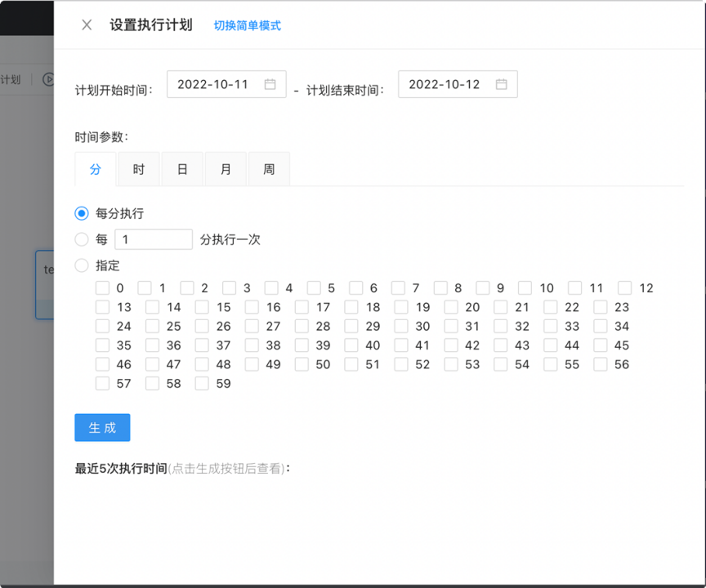The image size is (706, 588).
Task: Switch to the 时 tab
Action: (139, 169)
